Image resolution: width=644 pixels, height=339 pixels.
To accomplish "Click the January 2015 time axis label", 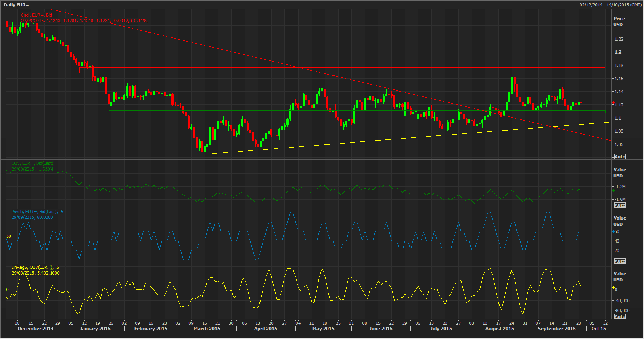I will coord(95,329).
